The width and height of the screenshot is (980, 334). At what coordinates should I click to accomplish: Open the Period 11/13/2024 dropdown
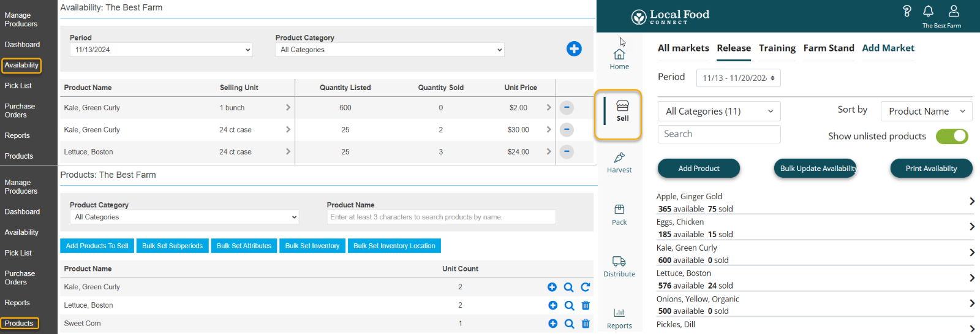[162, 50]
